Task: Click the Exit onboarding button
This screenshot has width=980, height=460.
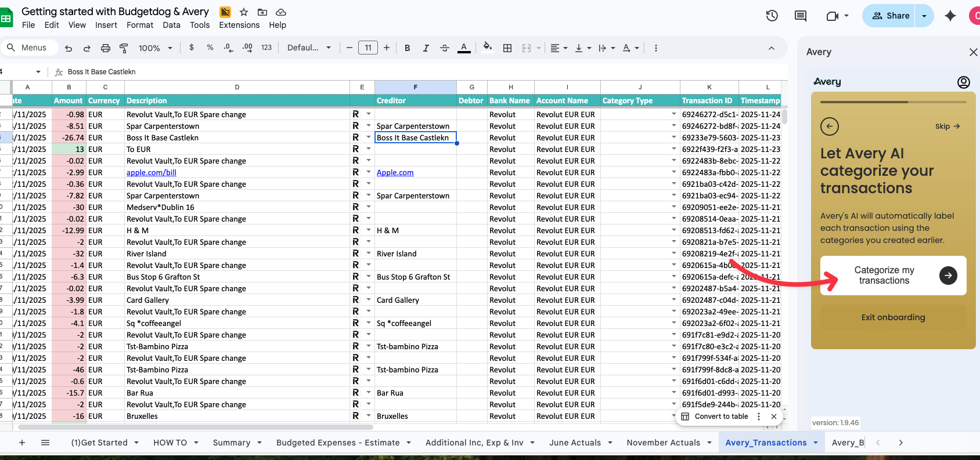Action: coord(893,317)
